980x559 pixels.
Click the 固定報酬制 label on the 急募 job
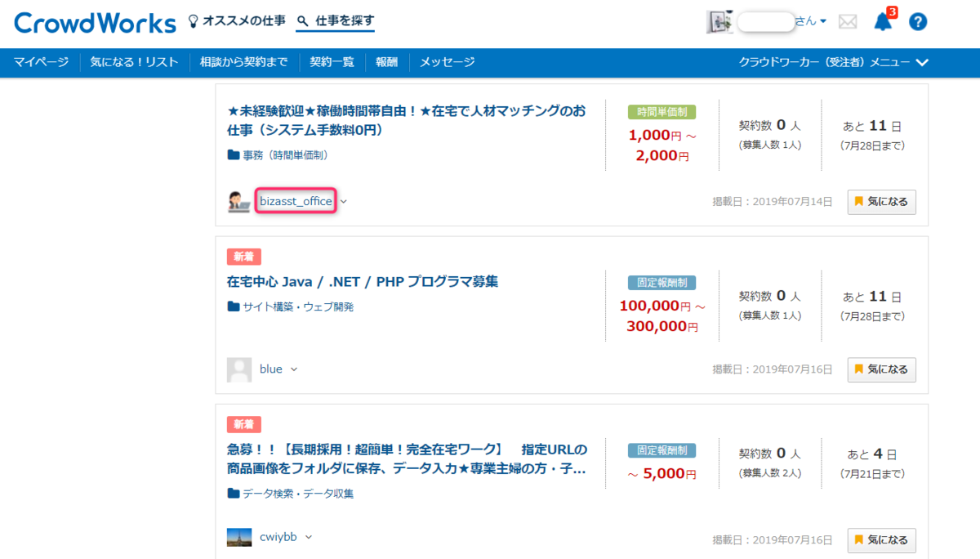click(661, 450)
